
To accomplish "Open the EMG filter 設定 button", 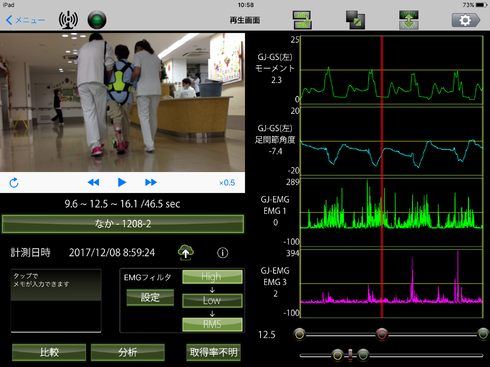I will click(150, 297).
